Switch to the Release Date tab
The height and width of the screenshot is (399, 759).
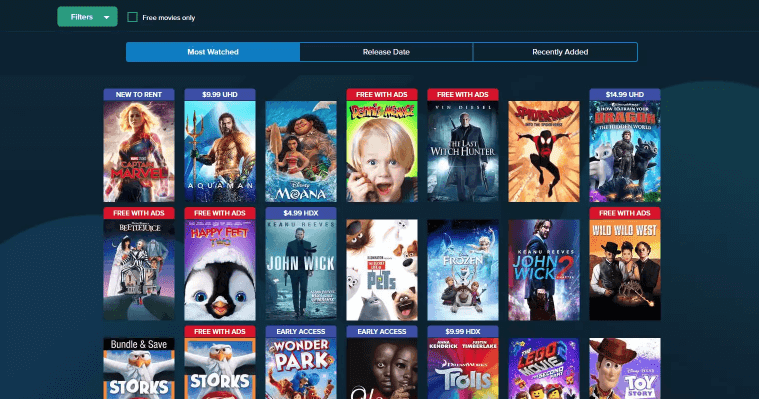click(x=386, y=52)
